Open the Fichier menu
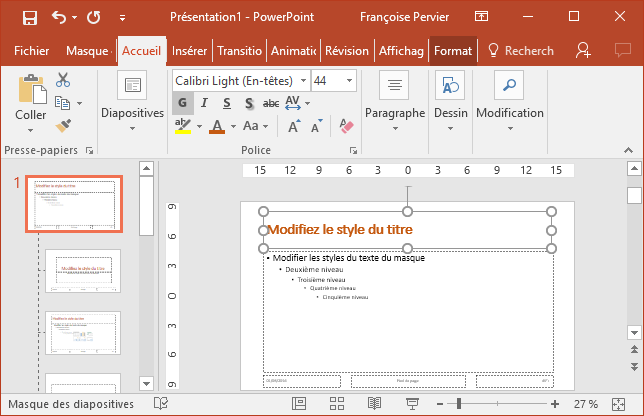Screen dimensions: 644x416 tap(32, 50)
